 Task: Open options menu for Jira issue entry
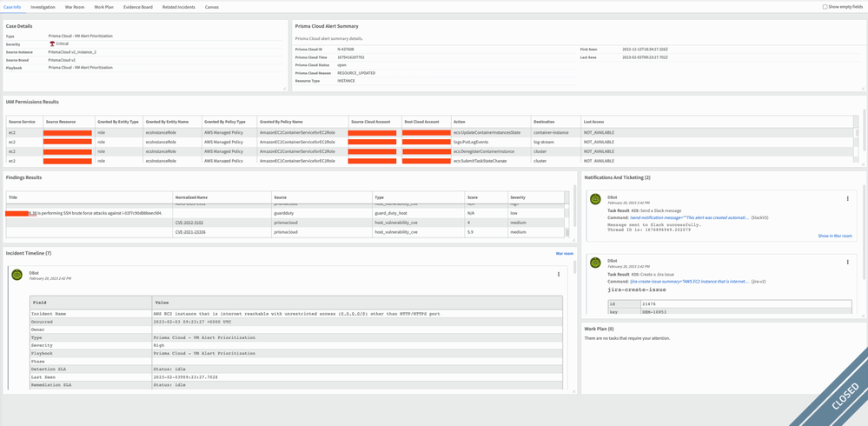pyautogui.click(x=847, y=262)
